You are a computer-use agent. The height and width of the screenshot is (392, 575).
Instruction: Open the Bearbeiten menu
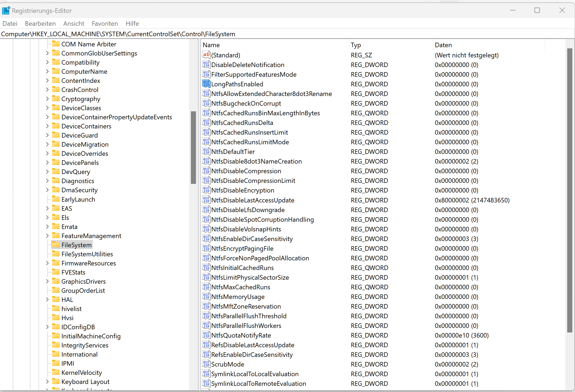coord(40,24)
